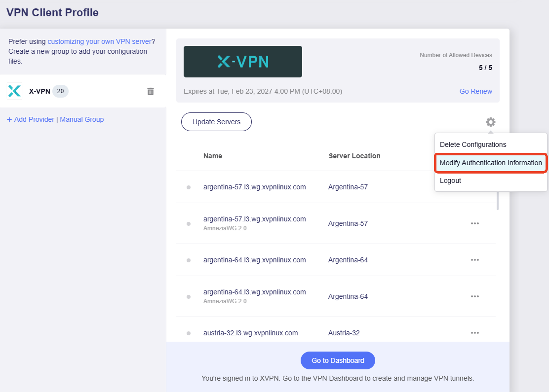Select status dot of first argentina-57 row

[189, 187]
